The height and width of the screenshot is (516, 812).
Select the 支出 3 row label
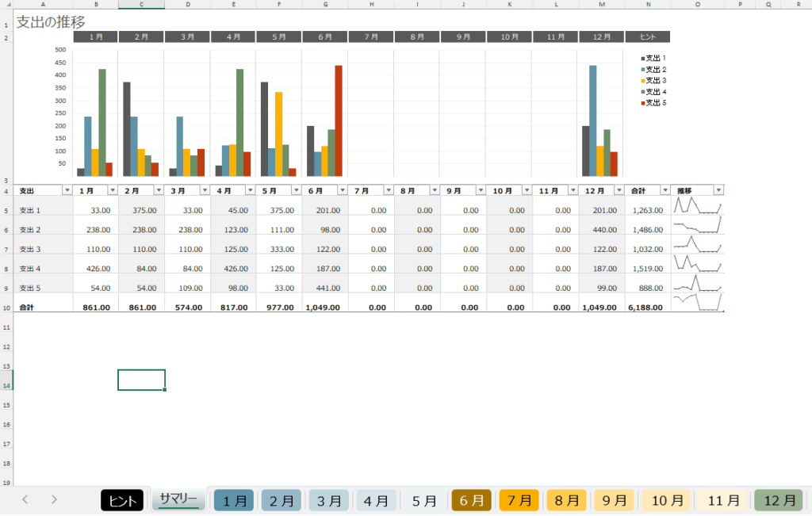43,245
